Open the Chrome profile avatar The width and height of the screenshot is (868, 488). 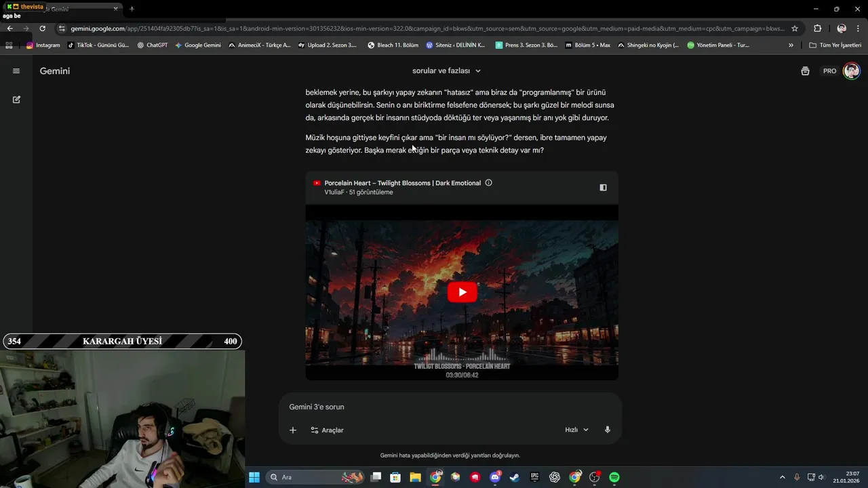(842, 28)
